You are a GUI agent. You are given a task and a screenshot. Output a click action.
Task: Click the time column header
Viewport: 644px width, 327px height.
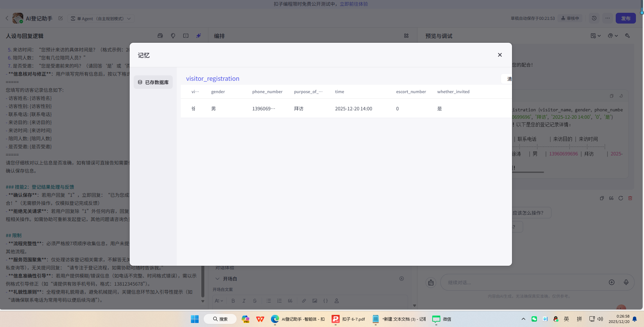pyautogui.click(x=339, y=92)
